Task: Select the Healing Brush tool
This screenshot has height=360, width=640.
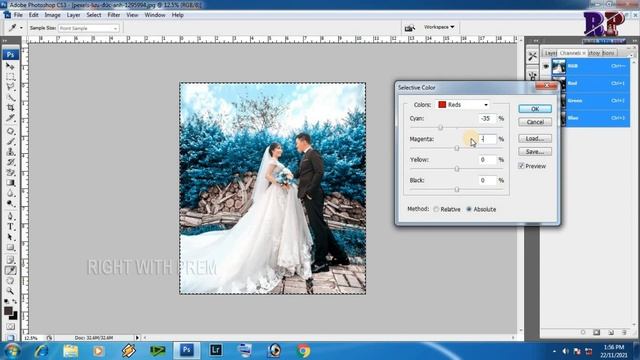Action: (x=10, y=131)
